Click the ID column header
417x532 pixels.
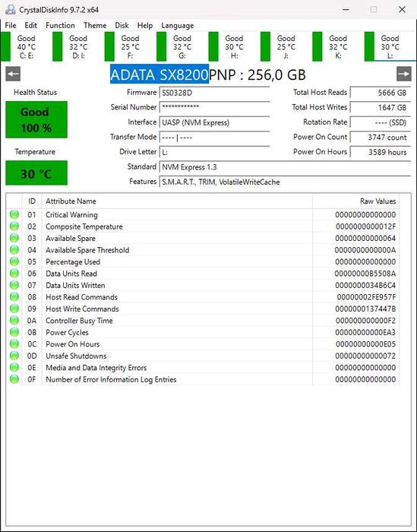click(32, 201)
